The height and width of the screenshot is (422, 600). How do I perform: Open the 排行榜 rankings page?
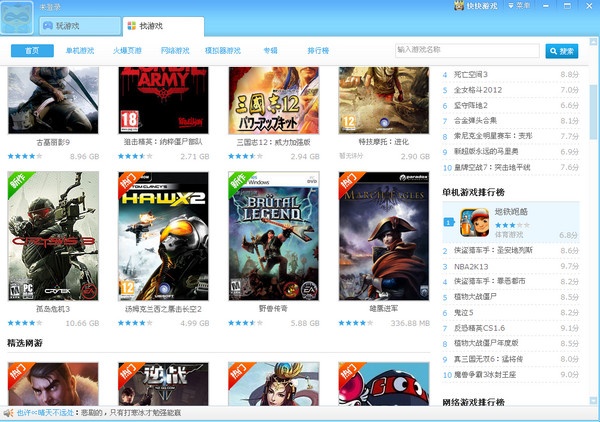coord(318,51)
